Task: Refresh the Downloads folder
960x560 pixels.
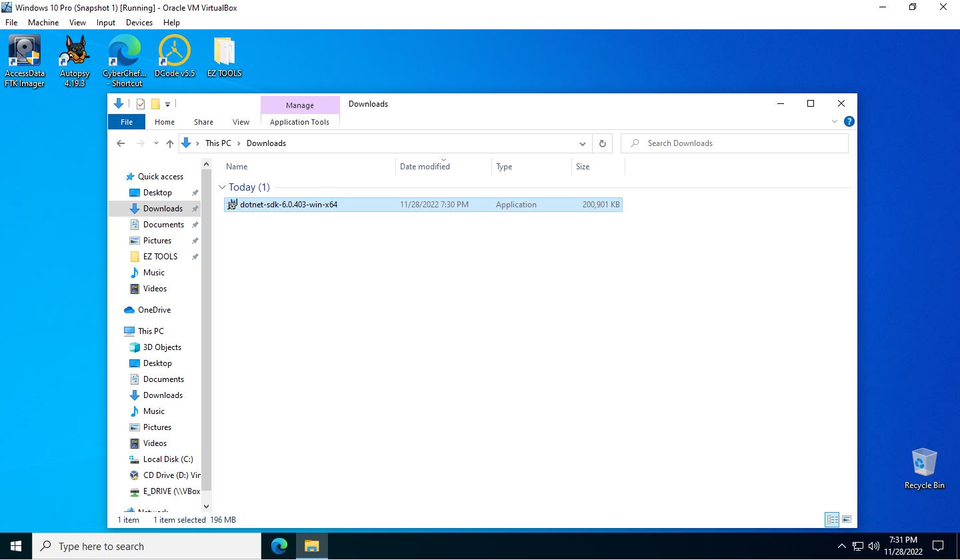Action: (x=602, y=143)
